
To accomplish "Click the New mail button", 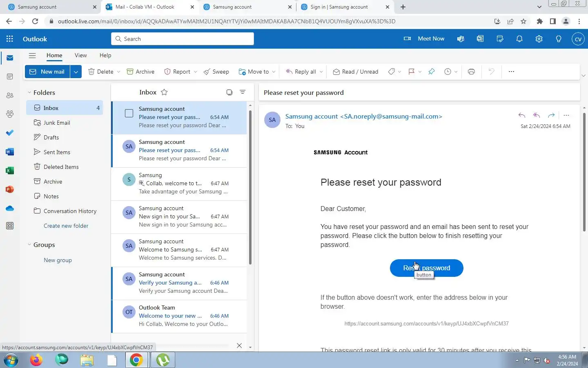I will pyautogui.click(x=47, y=72).
